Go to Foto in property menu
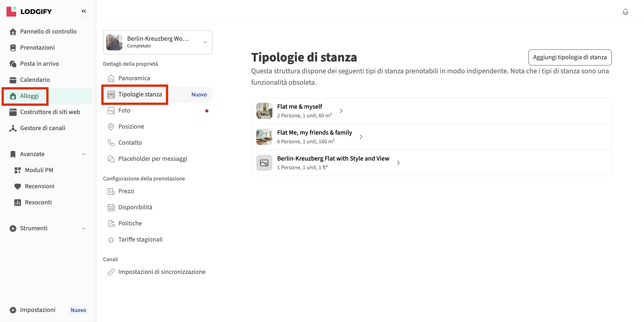 pos(124,110)
